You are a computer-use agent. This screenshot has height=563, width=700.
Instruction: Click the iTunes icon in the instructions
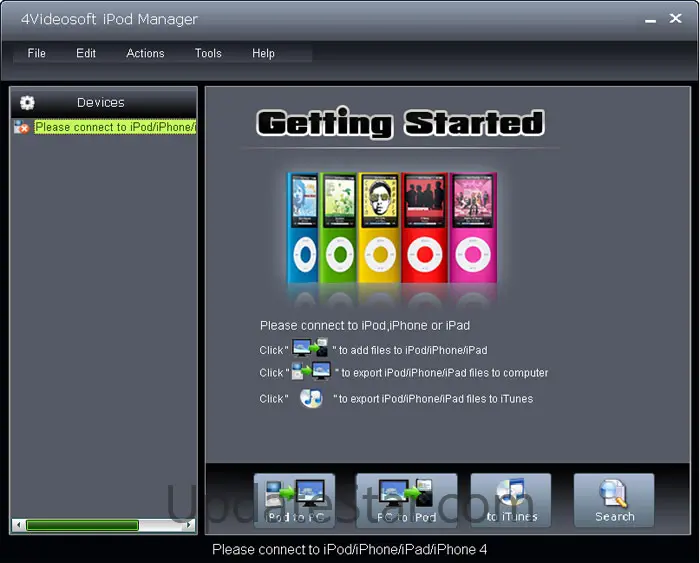[311, 398]
